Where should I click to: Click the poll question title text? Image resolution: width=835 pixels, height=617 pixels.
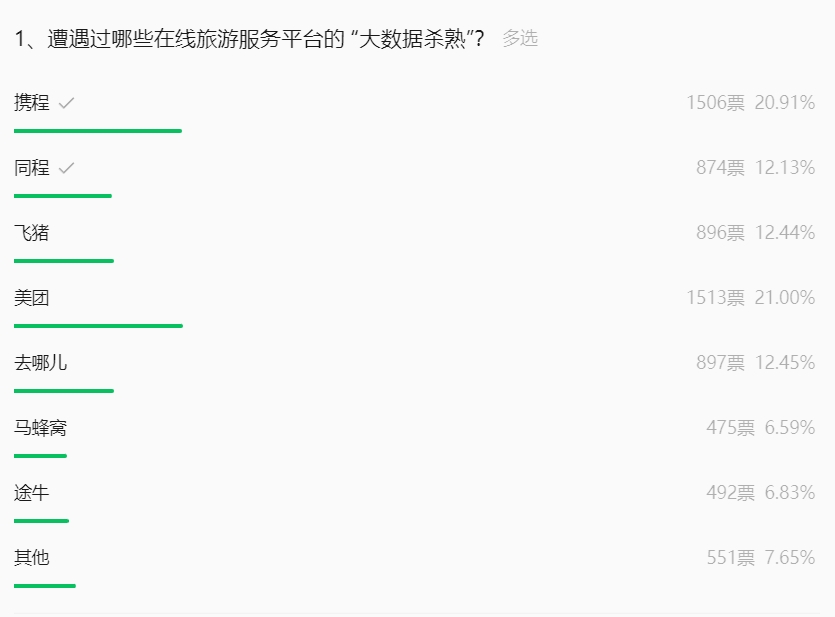pyautogui.click(x=250, y=39)
